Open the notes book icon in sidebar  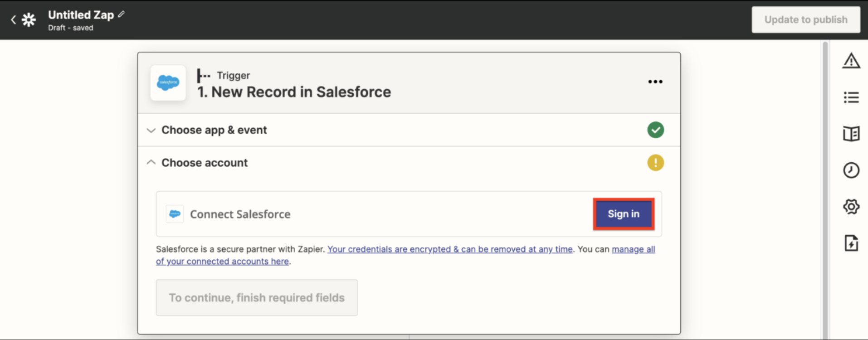(x=851, y=134)
